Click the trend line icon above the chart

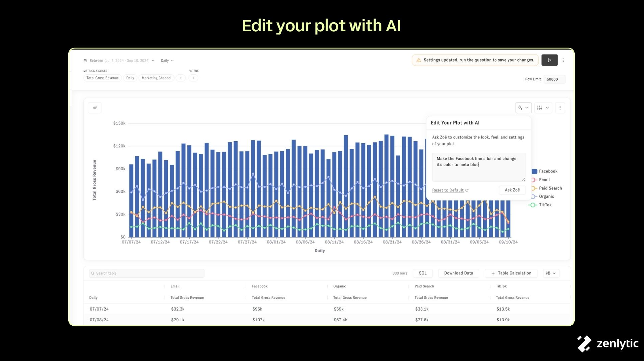click(x=94, y=108)
